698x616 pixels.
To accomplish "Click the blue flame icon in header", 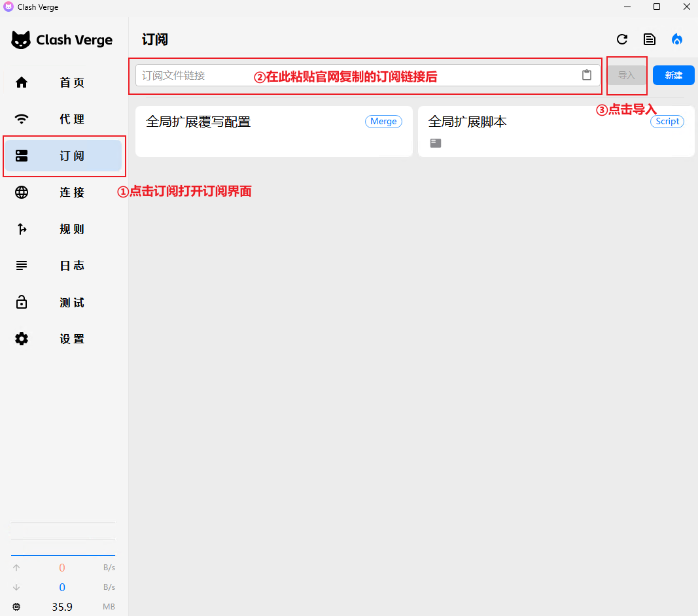I will [676, 40].
